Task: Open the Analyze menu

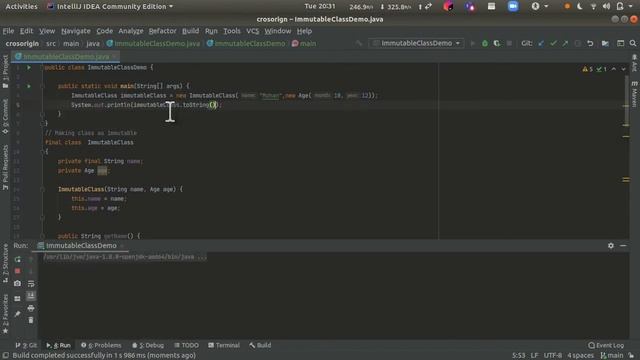Action: pos(131,31)
